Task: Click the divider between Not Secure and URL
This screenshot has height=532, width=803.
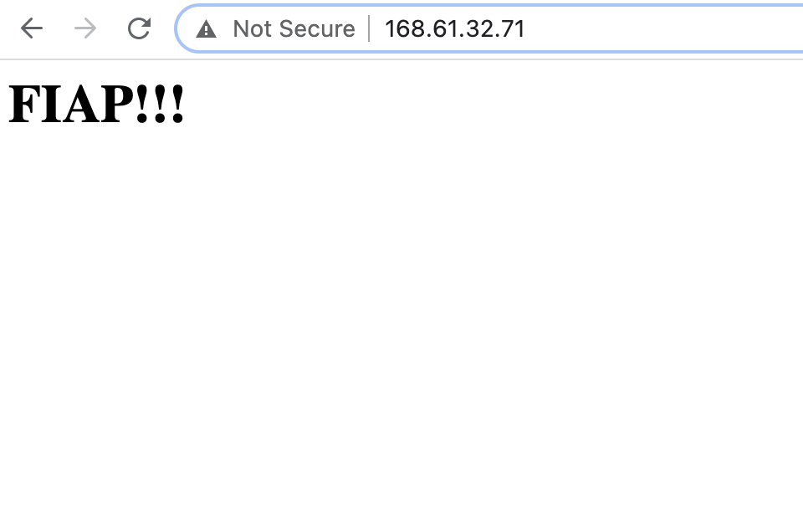Action: click(x=369, y=28)
